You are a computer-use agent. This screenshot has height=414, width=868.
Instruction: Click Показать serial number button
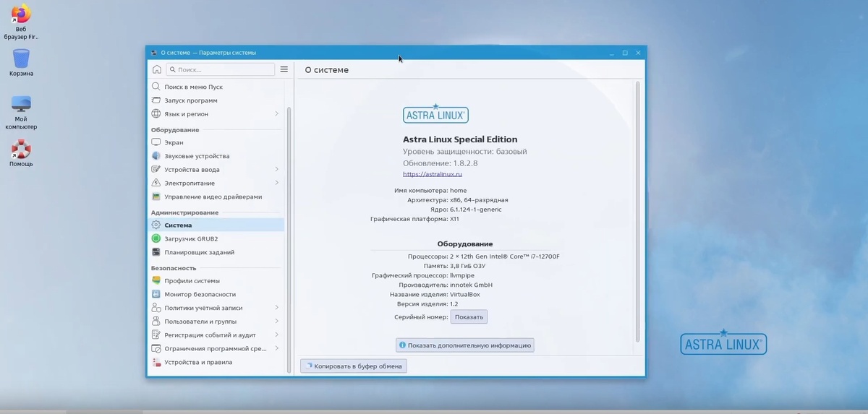(469, 317)
